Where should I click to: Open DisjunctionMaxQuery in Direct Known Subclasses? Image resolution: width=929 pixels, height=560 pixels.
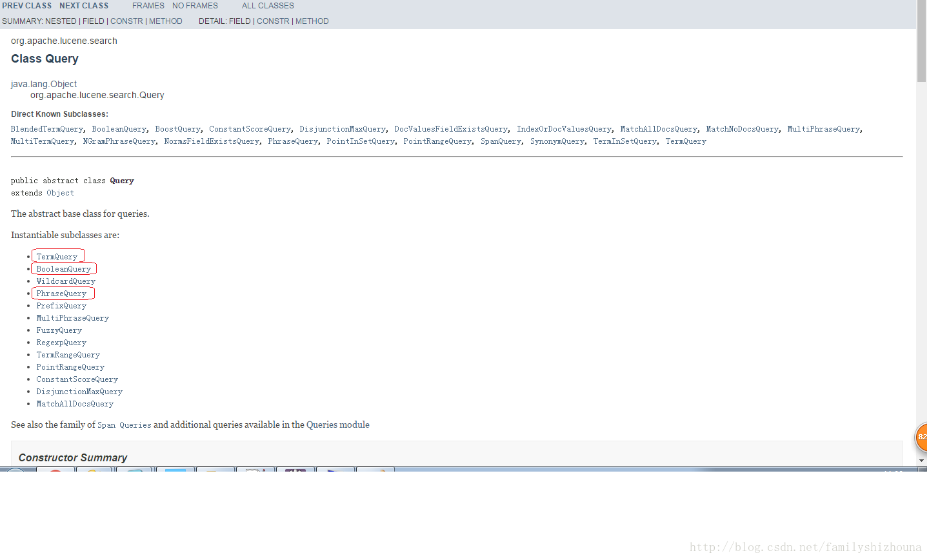(x=343, y=129)
